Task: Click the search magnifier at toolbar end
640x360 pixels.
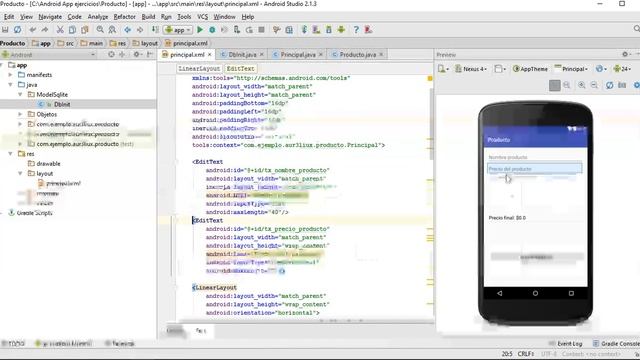Action: tap(637, 29)
